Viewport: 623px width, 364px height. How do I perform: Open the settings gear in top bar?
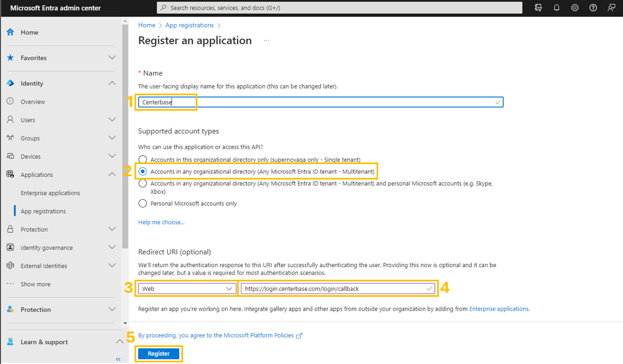575,8
